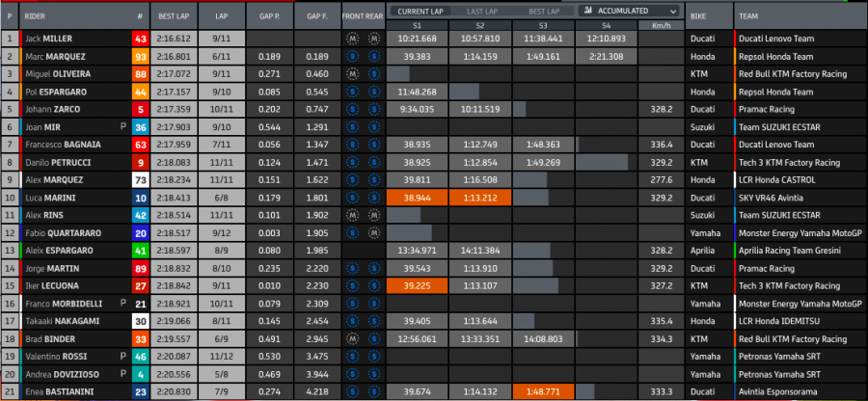Image resolution: width=868 pixels, height=401 pixels.
Task: Select the Best Lap sector tab
Action: [543, 11]
